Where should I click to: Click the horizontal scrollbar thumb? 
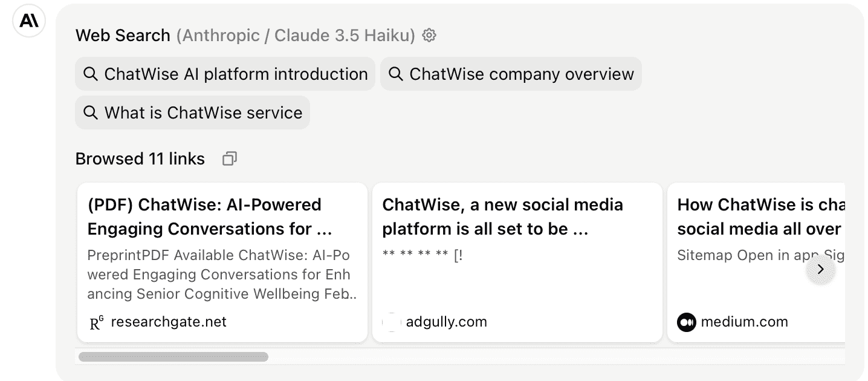tap(173, 357)
